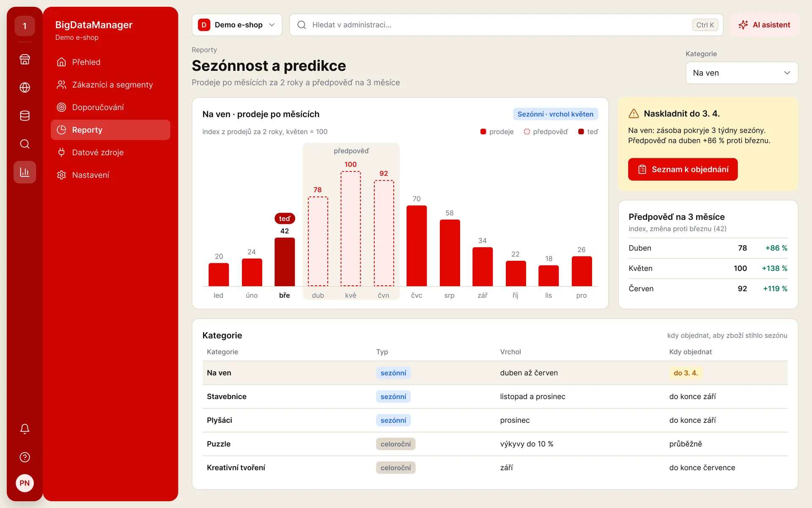This screenshot has height=508, width=812.
Task: Click the store icon in left rail
Action: 25,59
